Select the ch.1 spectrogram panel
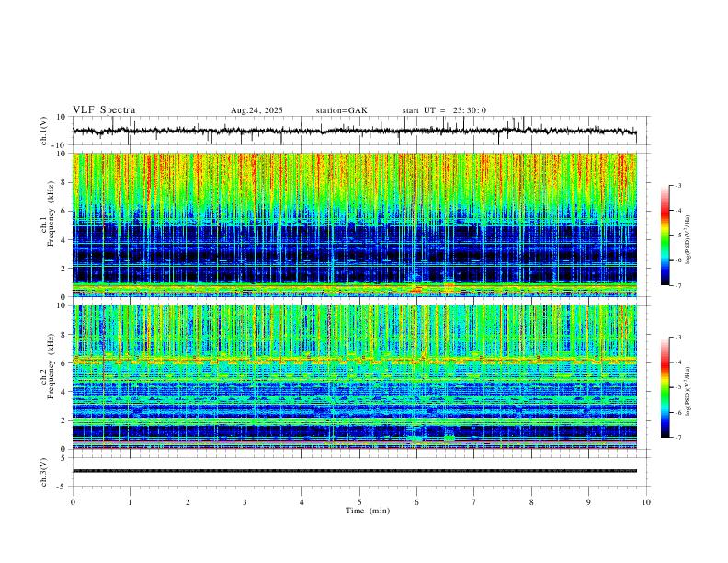Screen dimensions: 728x563 pos(354,224)
